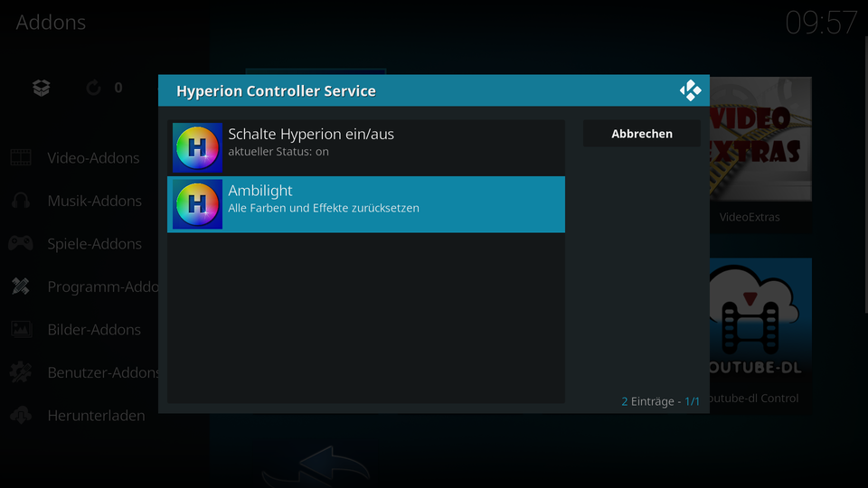The height and width of the screenshot is (488, 868).
Task: Click Hyperion icon beside Ambilight
Action: coord(197,204)
